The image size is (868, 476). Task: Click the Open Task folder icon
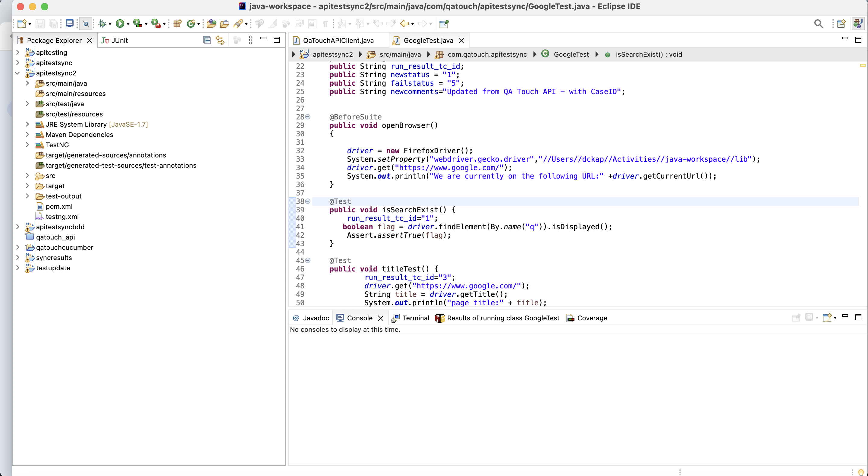[x=224, y=24]
